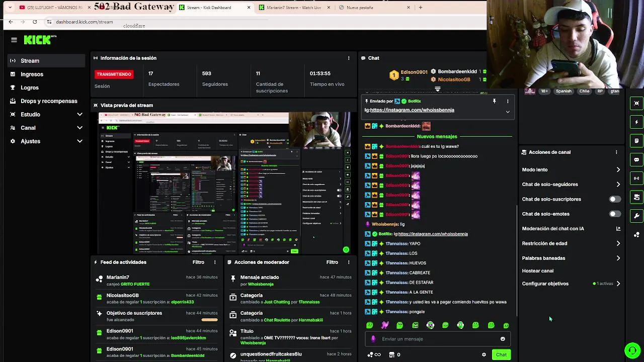Click the lightning bolt icon in right rail
The image size is (644, 362).
click(636, 122)
